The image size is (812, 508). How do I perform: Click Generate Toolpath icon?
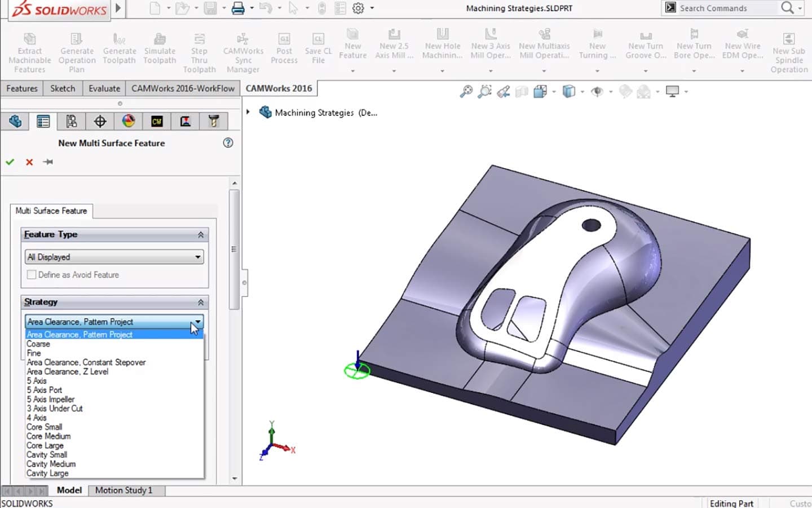pyautogui.click(x=119, y=39)
